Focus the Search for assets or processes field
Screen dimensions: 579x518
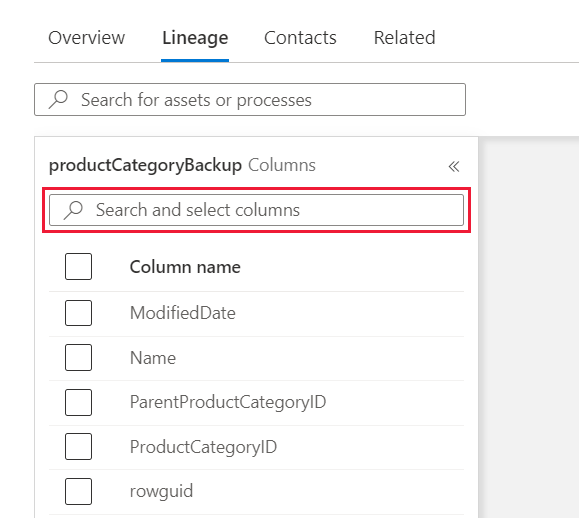pyautogui.click(x=250, y=100)
